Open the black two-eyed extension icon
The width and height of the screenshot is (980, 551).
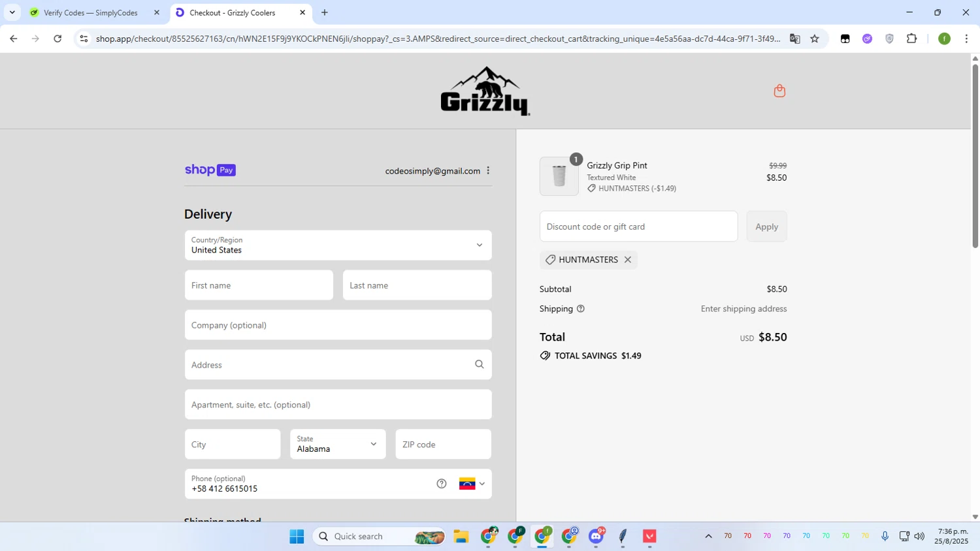click(x=845, y=39)
